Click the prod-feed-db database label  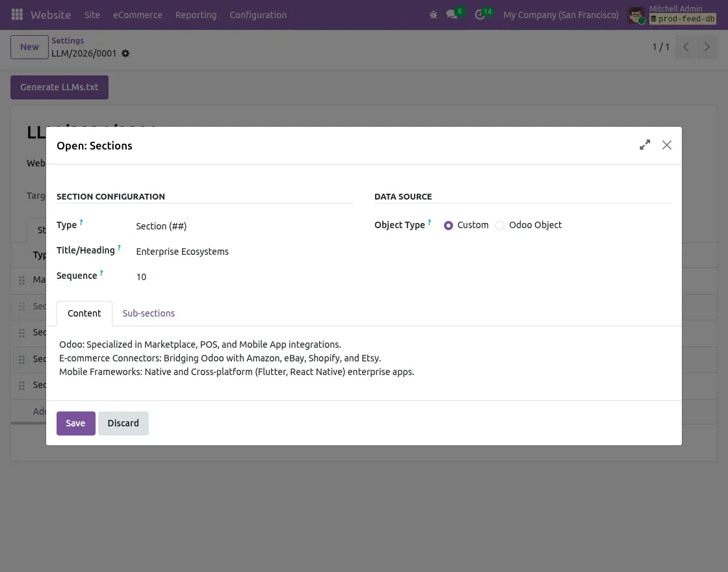pos(682,19)
